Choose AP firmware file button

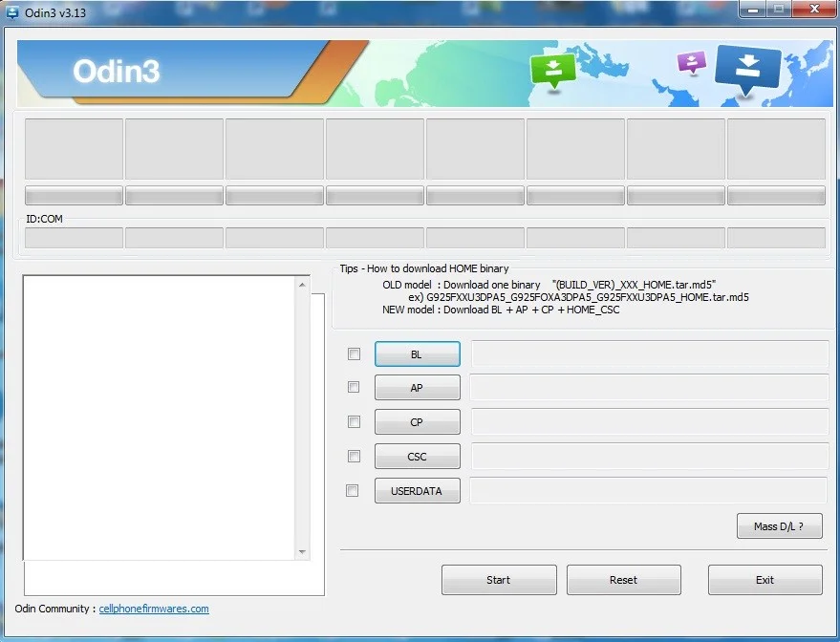coord(418,388)
